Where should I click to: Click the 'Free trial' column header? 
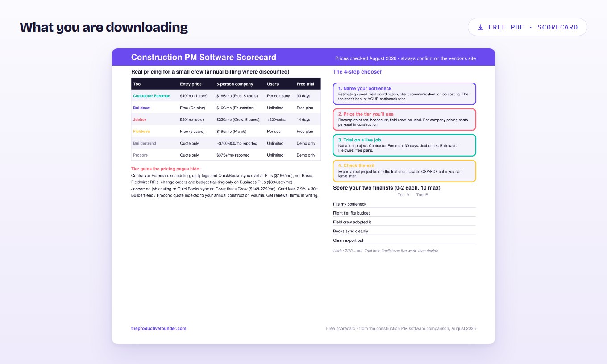pyautogui.click(x=305, y=84)
